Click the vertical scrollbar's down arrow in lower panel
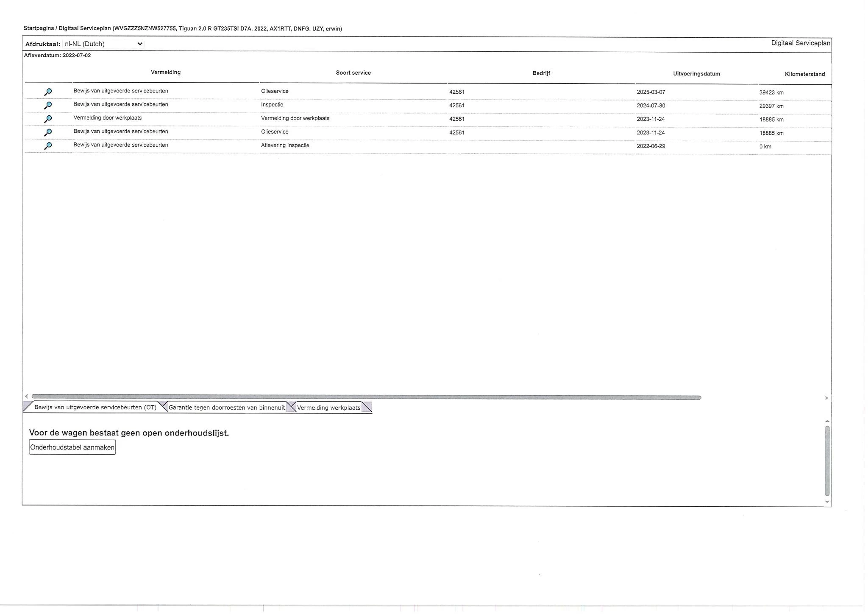 [x=827, y=502]
